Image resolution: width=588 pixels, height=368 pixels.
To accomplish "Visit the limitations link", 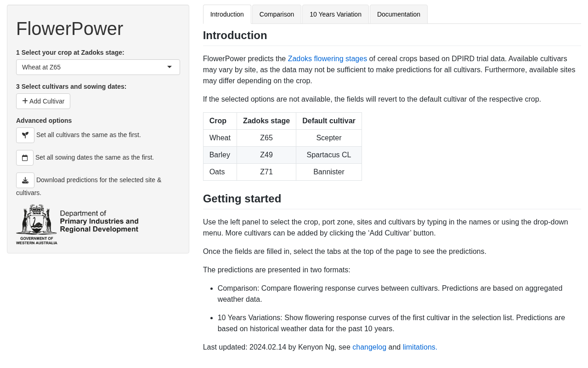I will (420, 347).
